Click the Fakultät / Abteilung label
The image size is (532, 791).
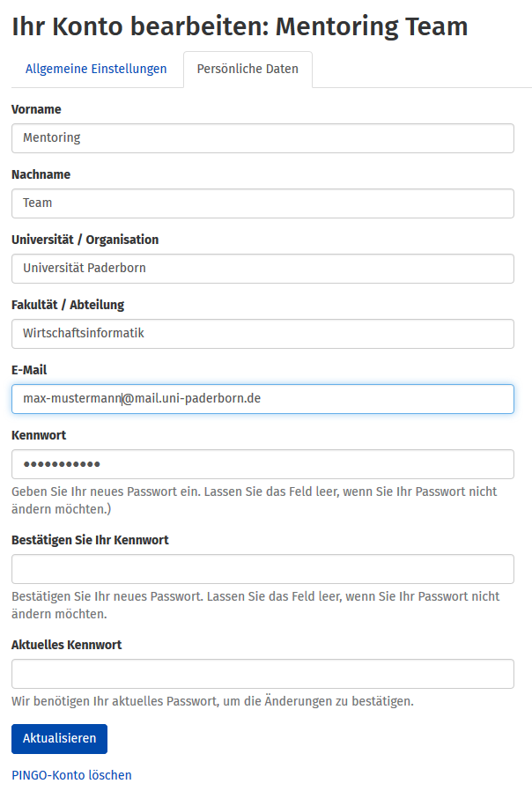pos(68,305)
